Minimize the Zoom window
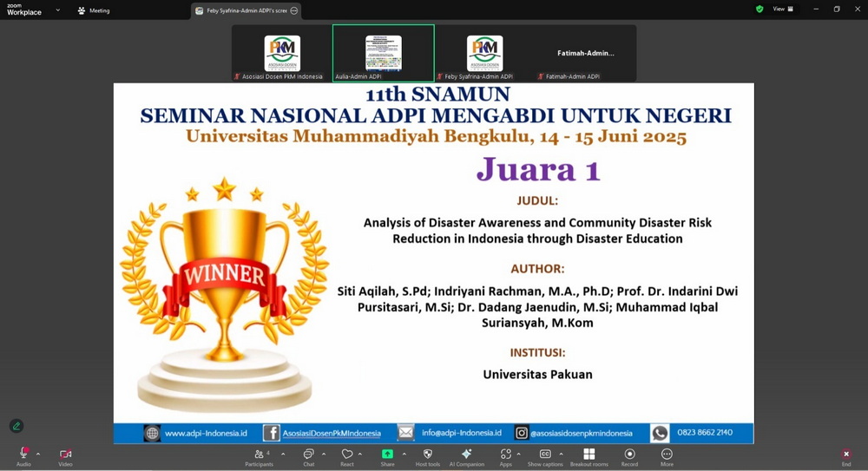Viewport: 868px width, 471px height. coord(816,9)
